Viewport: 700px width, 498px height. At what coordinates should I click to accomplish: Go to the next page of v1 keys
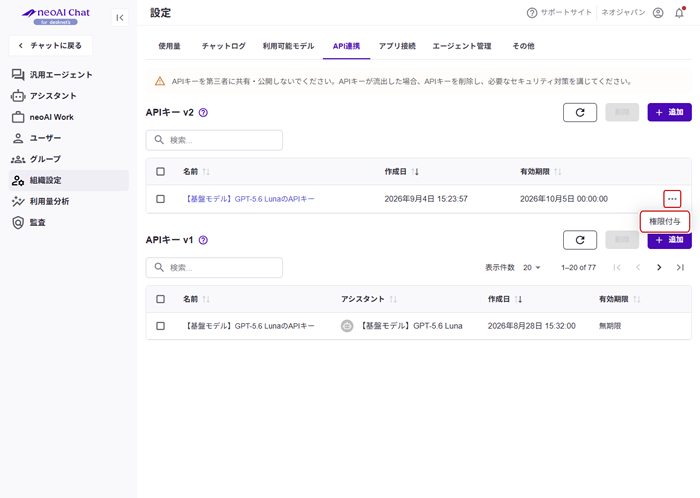tap(659, 268)
